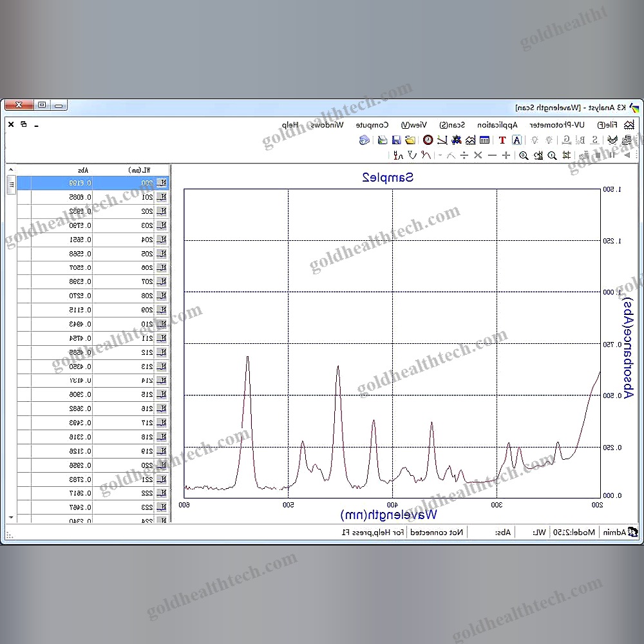Click the Model:2150 status bar entry

tap(574, 533)
